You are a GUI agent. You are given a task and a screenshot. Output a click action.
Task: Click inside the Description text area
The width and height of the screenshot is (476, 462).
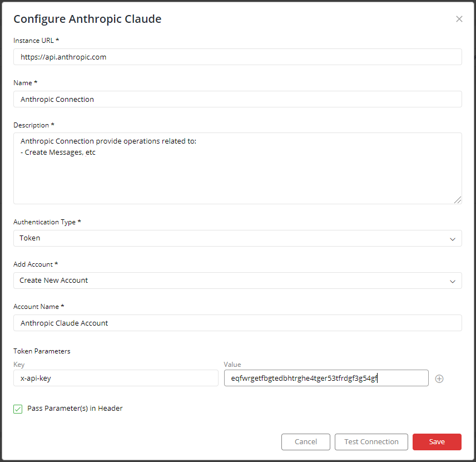click(x=237, y=168)
